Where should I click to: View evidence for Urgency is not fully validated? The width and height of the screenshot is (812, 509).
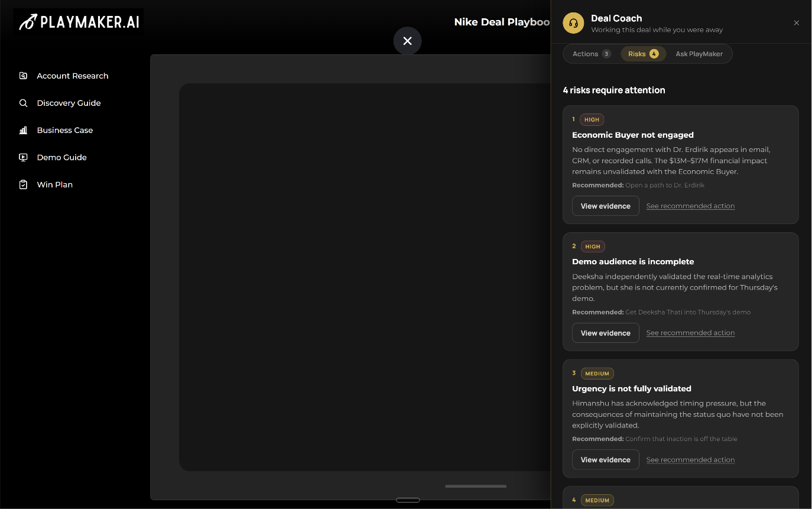point(606,459)
